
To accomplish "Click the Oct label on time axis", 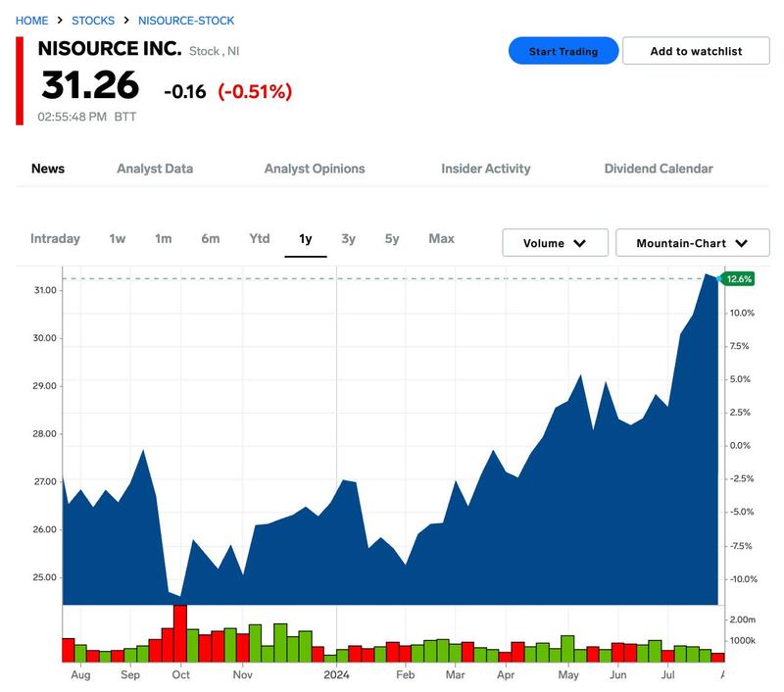I will (x=180, y=674).
